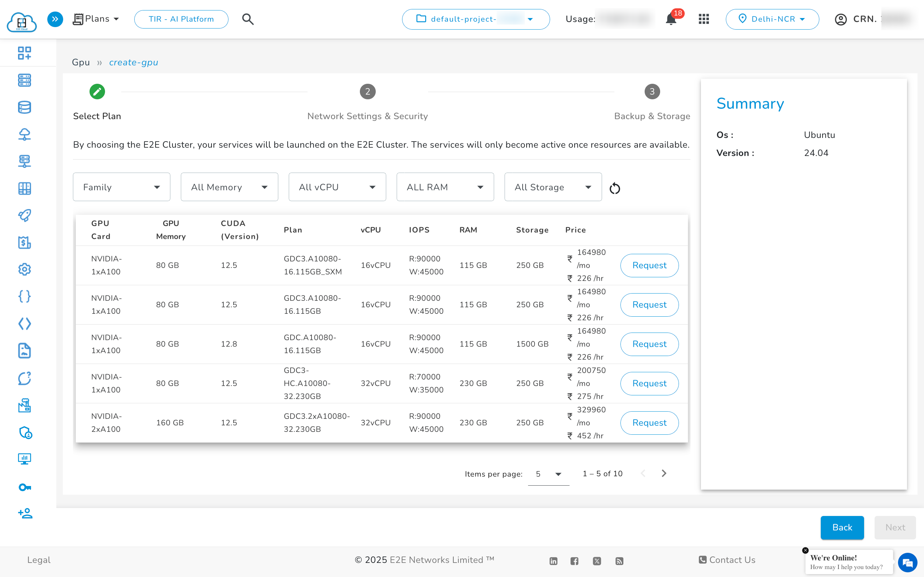The width and height of the screenshot is (924, 577).
Task: Open the monitoring screen sidebar icon
Action: (25, 459)
